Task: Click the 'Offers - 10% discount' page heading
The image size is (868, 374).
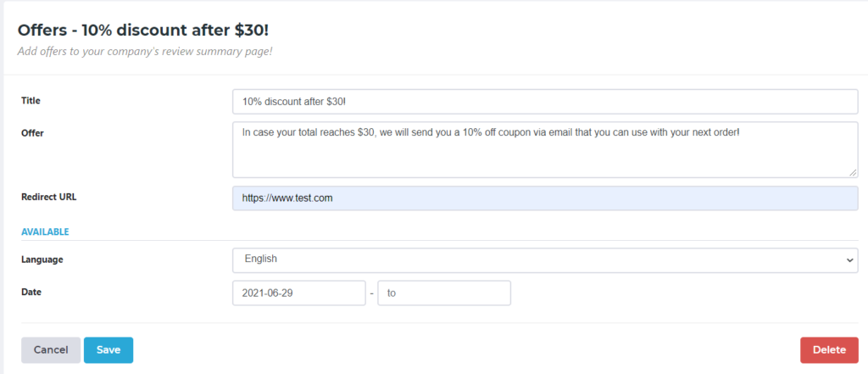Action: (x=148, y=31)
